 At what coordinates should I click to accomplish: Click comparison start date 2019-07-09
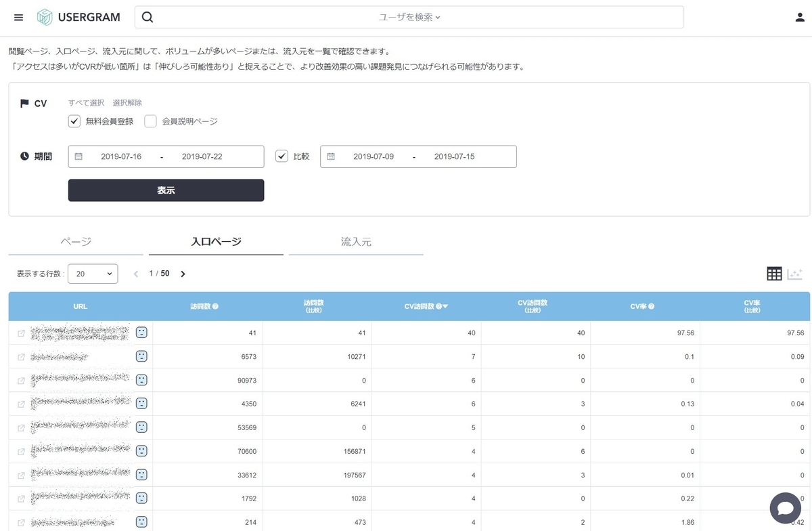pos(374,156)
